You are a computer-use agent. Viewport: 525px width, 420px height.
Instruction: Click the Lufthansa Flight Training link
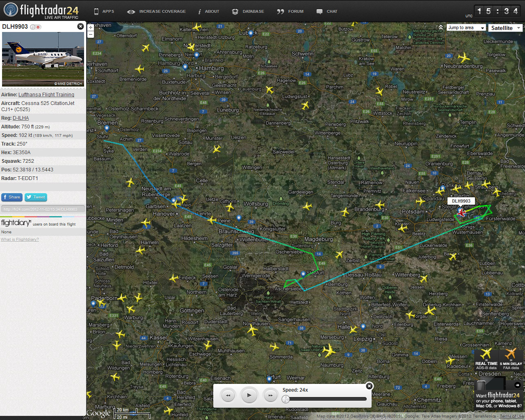pyautogui.click(x=46, y=95)
